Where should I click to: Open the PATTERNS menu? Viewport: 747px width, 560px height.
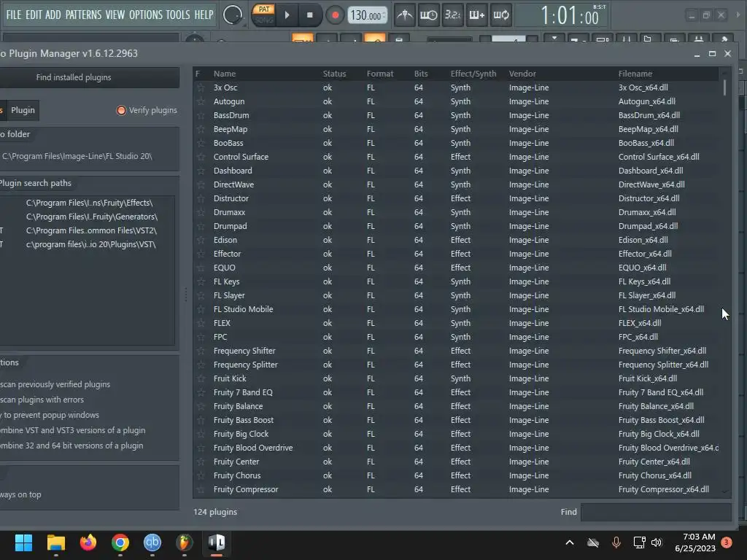pyautogui.click(x=83, y=15)
